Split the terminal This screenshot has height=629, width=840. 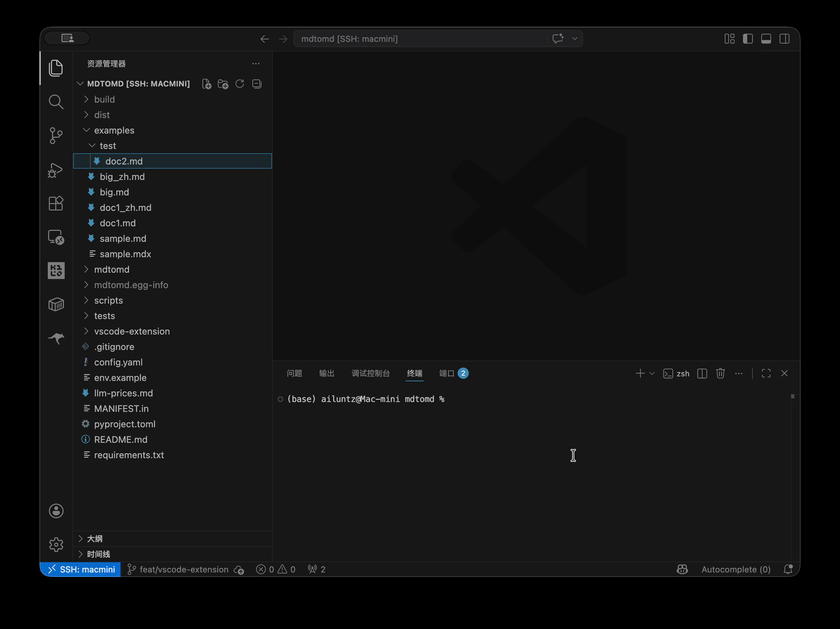[x=702, y=373]
